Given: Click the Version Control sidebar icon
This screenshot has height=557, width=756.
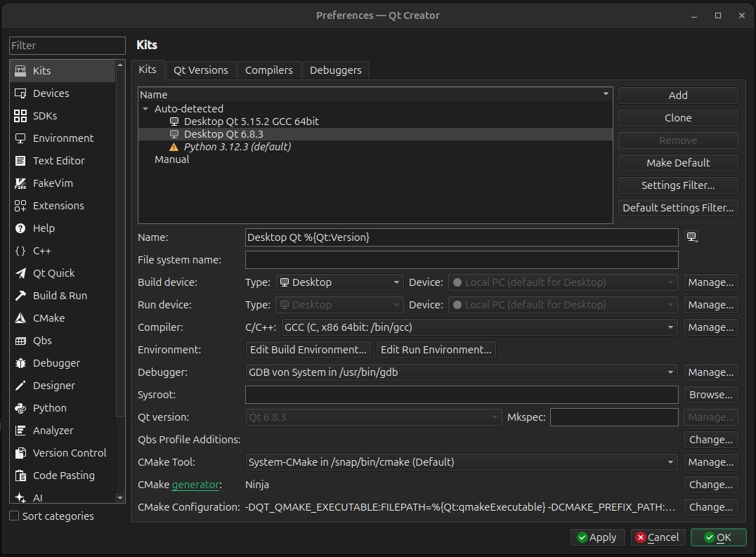Looking at the screenshot, I should click(20, 453).
